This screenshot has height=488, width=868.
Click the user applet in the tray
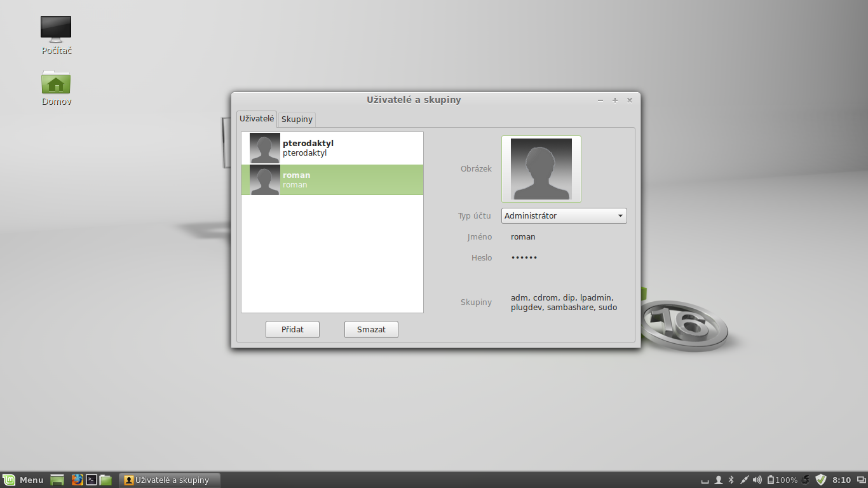tap(719, 480)
